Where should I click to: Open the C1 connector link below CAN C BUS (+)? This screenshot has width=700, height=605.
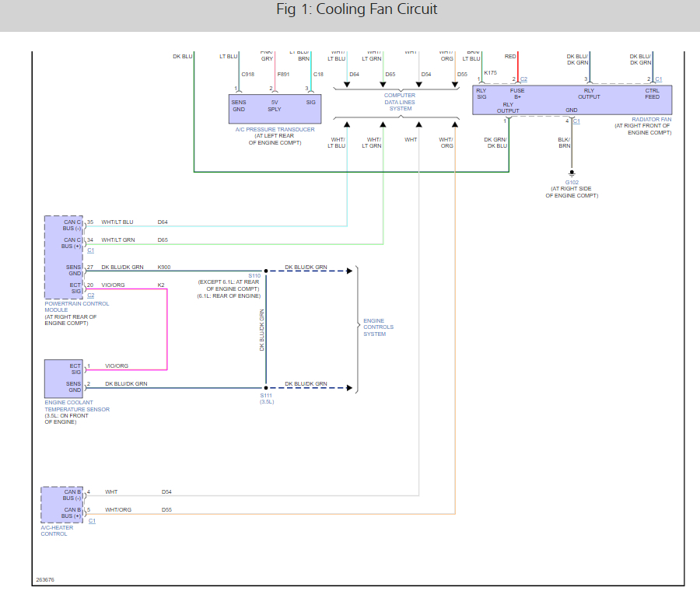pos(91,250)
